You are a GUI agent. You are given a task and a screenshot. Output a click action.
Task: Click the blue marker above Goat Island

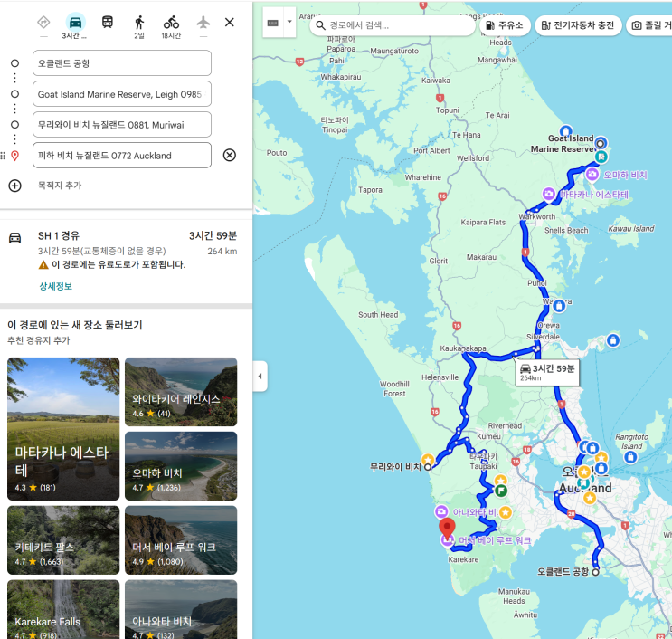pos(565,130)
